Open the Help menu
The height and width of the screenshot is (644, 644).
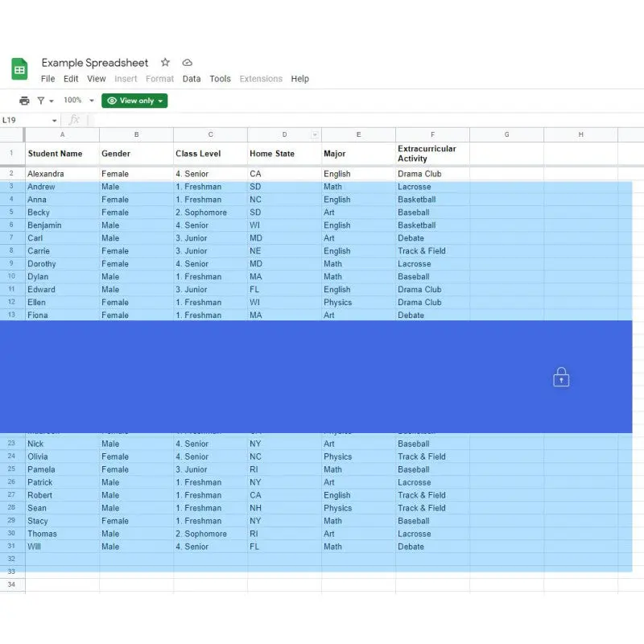point(299,79)
